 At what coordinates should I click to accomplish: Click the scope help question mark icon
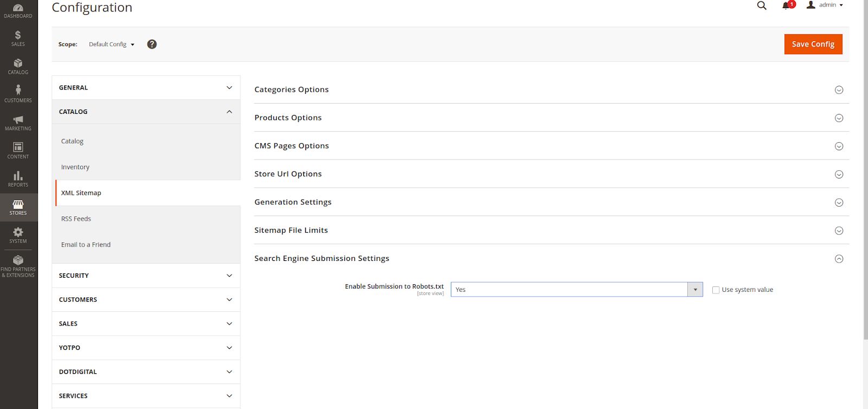point(152,44)
